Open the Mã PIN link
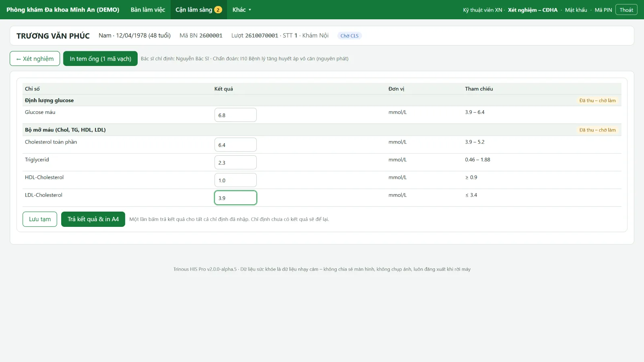The height and width of the screenshot is (362, 644). coord(603,10)
